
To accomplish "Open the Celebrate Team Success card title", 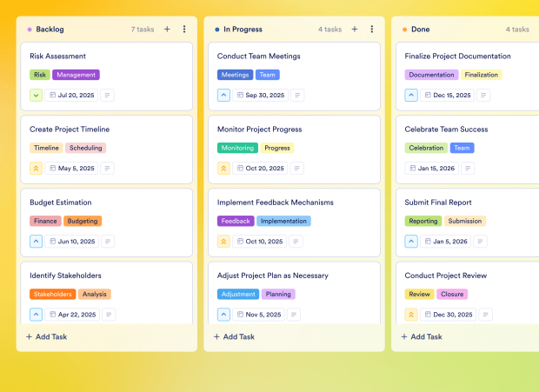I will [446, 130].
